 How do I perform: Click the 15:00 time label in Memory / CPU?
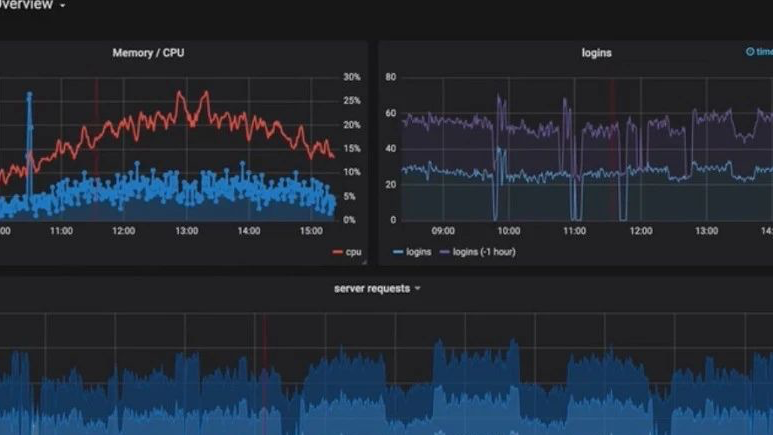pyautogui.click(x=311, y=231)
